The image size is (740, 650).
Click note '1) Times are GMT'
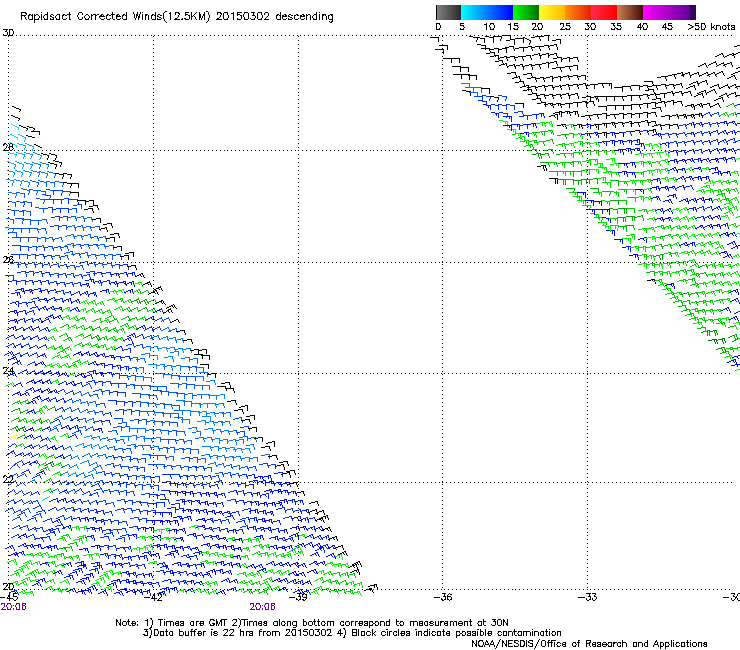(186, 623)
